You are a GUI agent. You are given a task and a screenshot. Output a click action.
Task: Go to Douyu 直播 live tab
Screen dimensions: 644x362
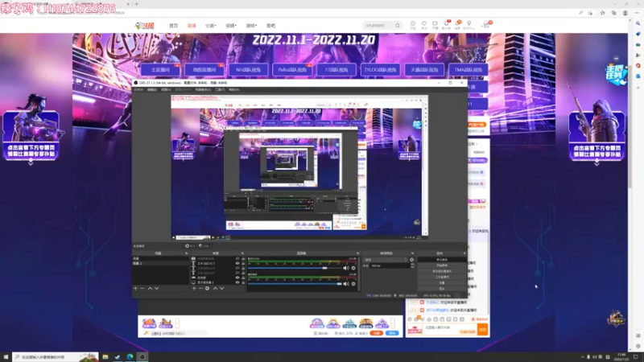click(192, 26)
